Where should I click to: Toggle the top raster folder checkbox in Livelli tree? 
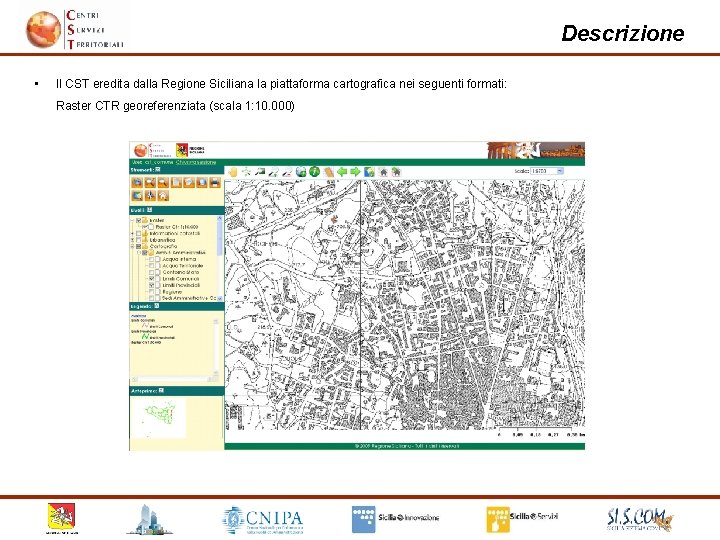138,220
